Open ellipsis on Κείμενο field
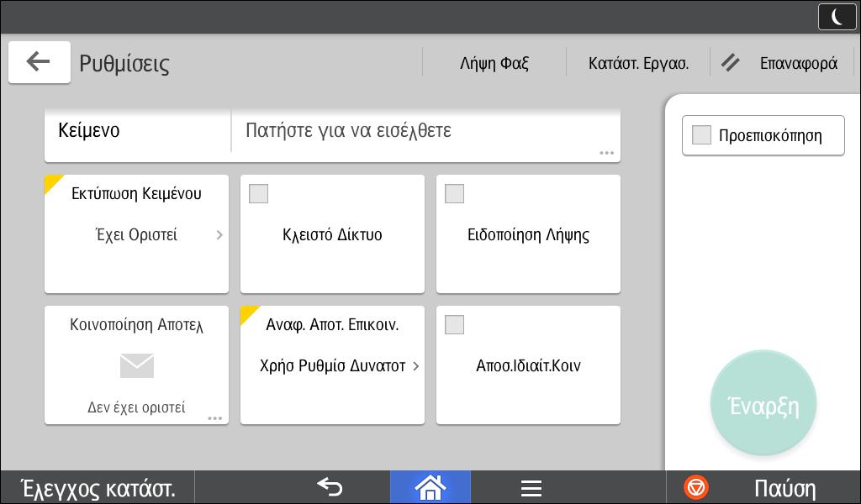861x504 pixels. pos(607,153)
